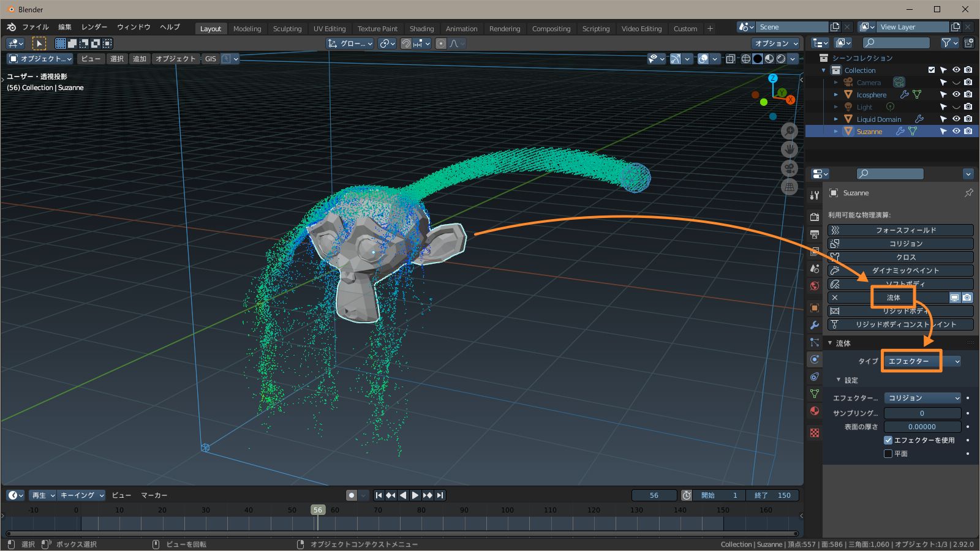The height and width of the screenshot is (551, 980).
Task: Click the viewport zoom magnifier gizmo
Action: tap(790, 131)
